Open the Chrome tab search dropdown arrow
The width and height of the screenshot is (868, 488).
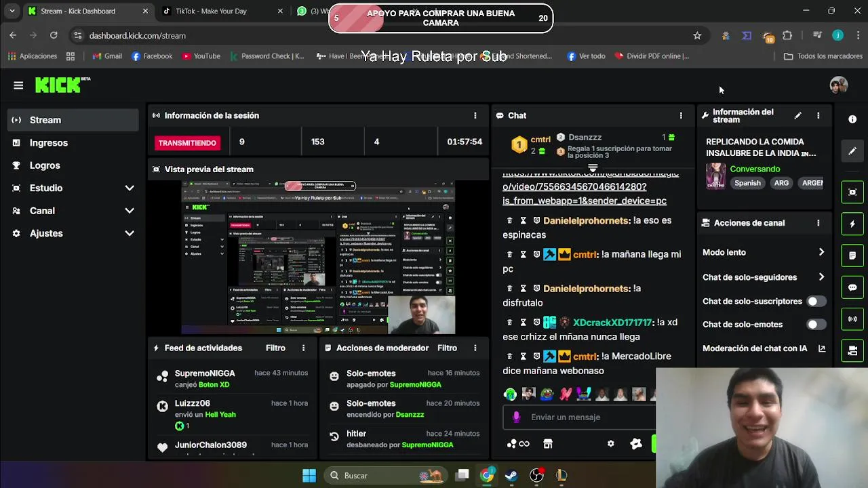(x=13, y=11)
